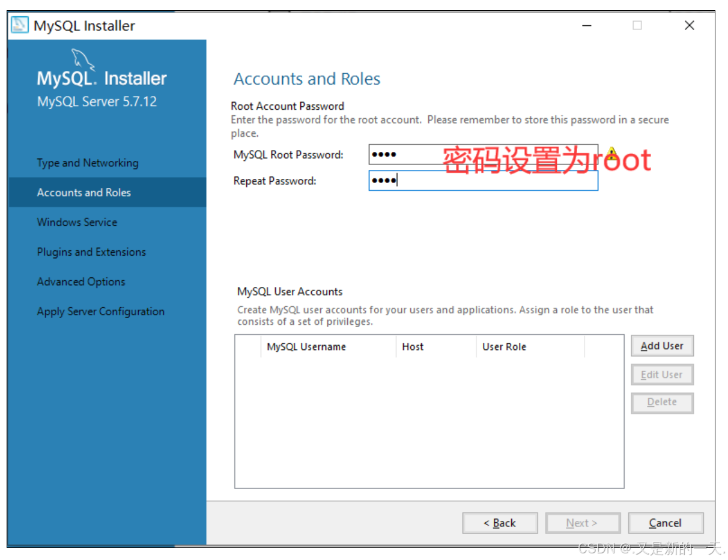728x560 pixels.
Task: Select the Accounts and Roles step
Action: [108, 192]
